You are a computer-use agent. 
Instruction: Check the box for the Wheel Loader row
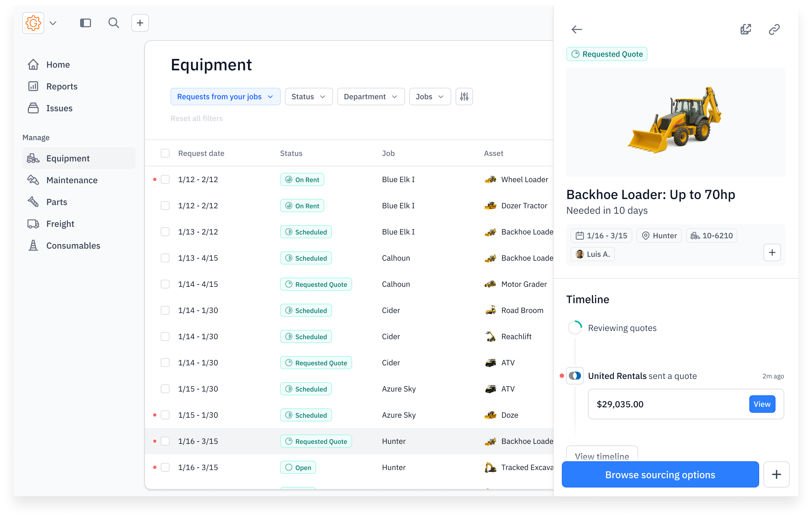165,180
